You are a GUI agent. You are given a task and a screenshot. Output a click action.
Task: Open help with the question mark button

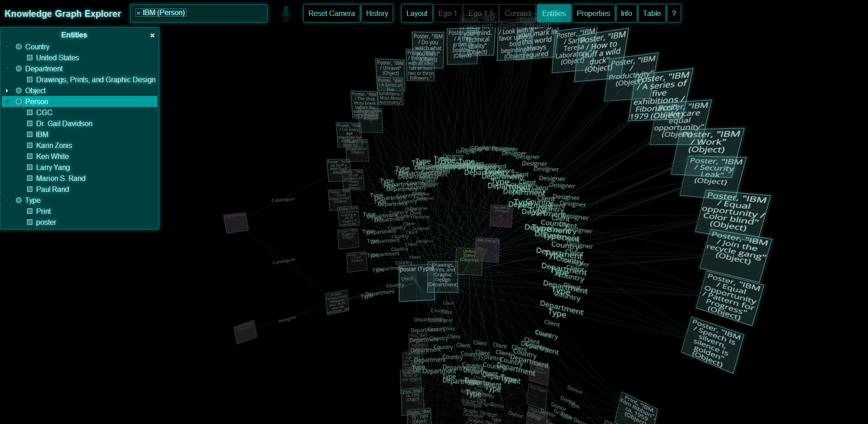(x=674, y=13)
